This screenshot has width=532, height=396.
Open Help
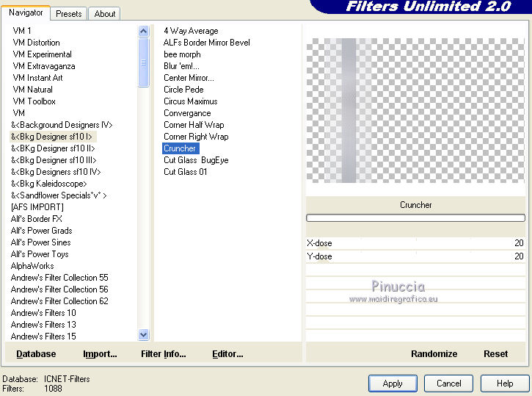(x=505, y=384)
